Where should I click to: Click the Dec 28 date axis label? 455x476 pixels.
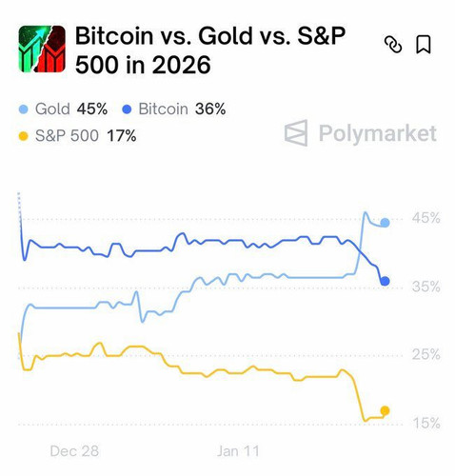click(74, 451)
